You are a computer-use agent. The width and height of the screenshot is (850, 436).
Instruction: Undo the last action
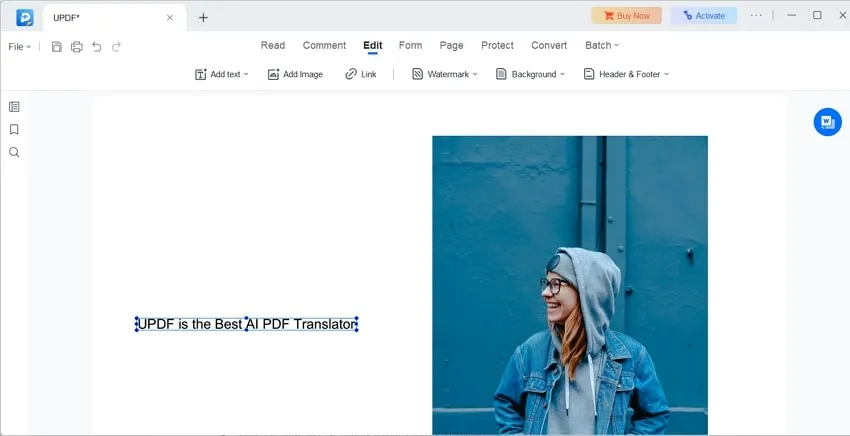[96, 47]
